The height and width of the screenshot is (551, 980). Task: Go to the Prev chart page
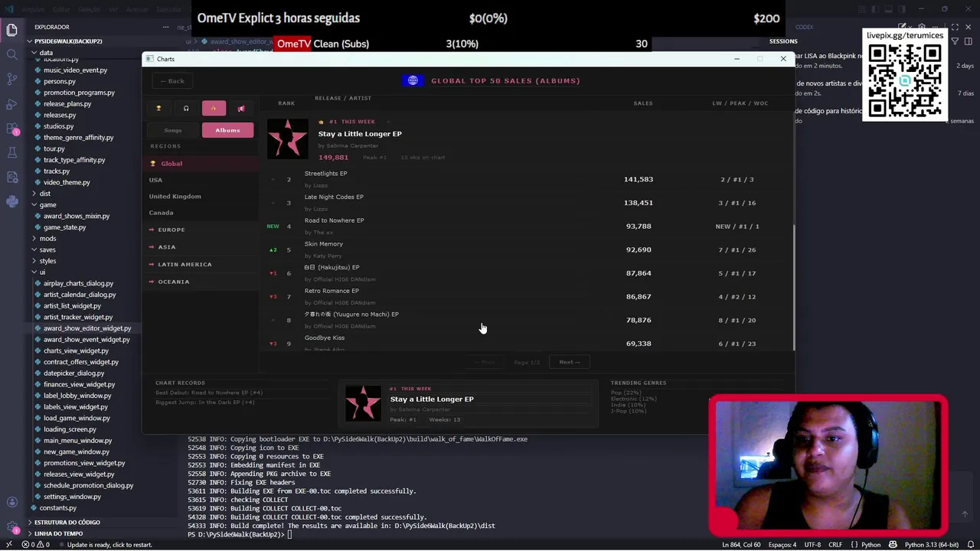tap(485, 362)
